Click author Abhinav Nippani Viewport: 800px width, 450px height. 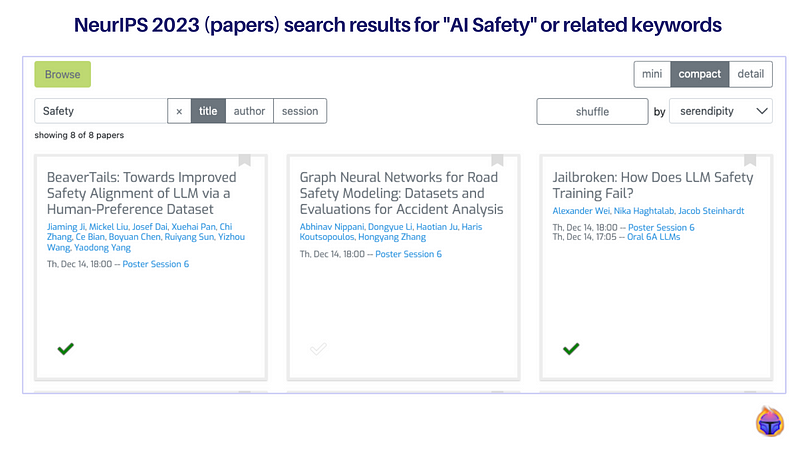[332, 227]
